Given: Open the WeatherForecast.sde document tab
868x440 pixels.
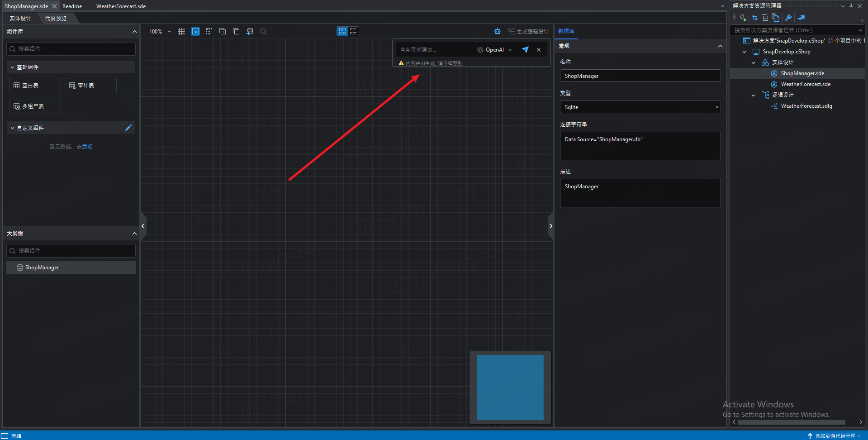Looking at the screenshot, I should point(121,6).
